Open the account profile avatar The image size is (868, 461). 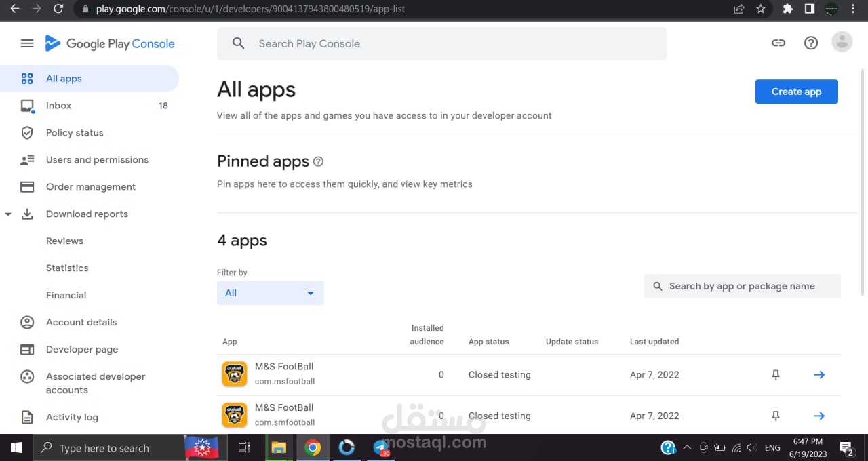coord(842,42)
